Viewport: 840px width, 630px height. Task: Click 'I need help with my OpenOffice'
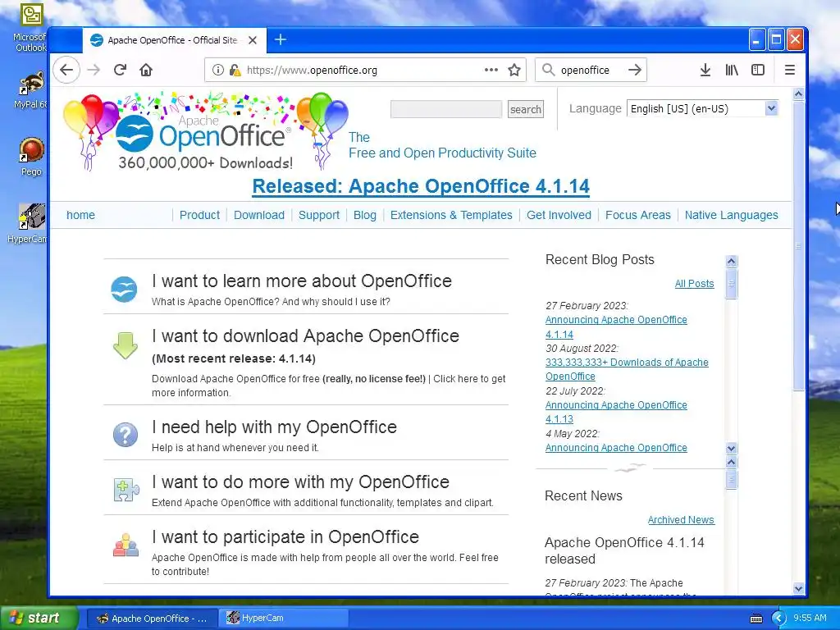[274, 427]
